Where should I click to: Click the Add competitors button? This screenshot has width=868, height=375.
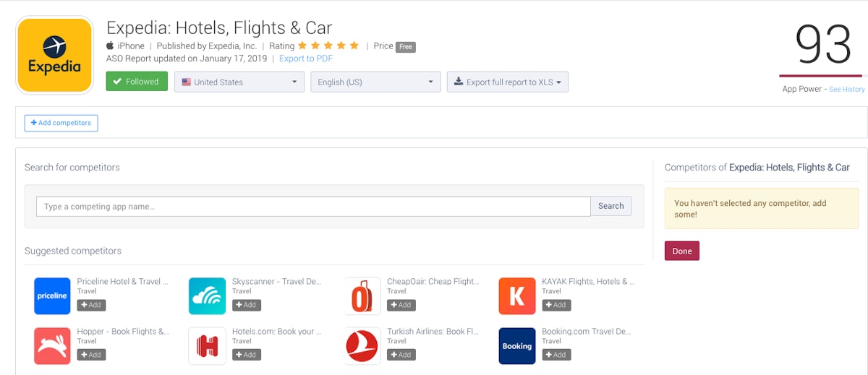click(x=61, y=123)
